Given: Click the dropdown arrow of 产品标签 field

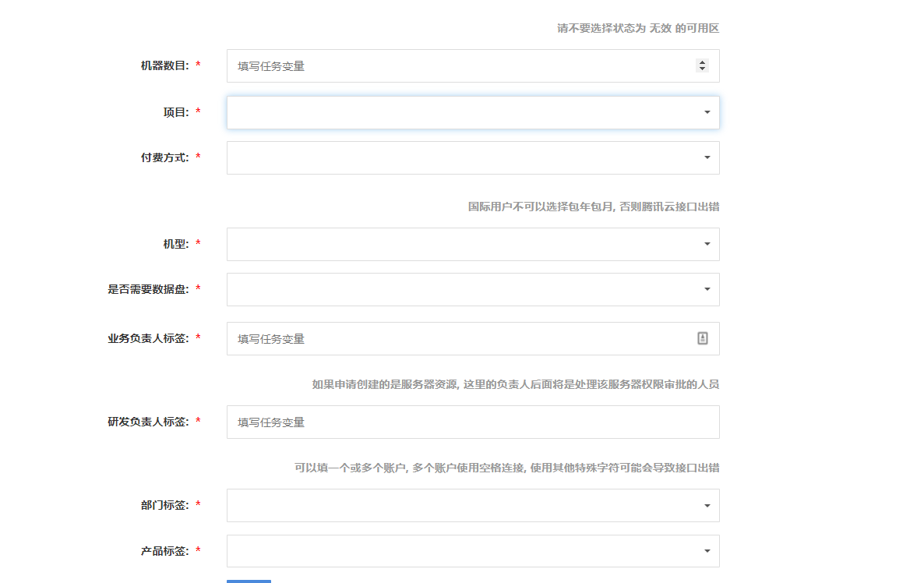Looking at the screenshot, I should (x=707, y=550).
